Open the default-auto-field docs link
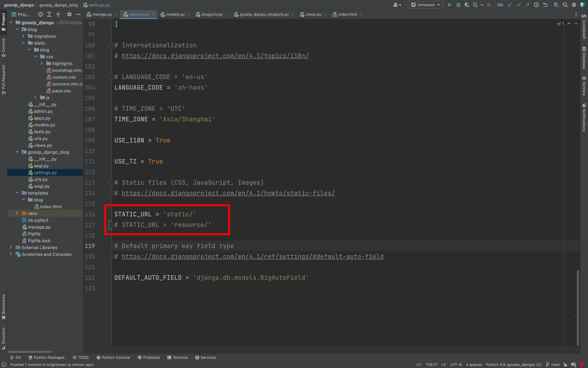The image size is (588, 368). point(253,257)
